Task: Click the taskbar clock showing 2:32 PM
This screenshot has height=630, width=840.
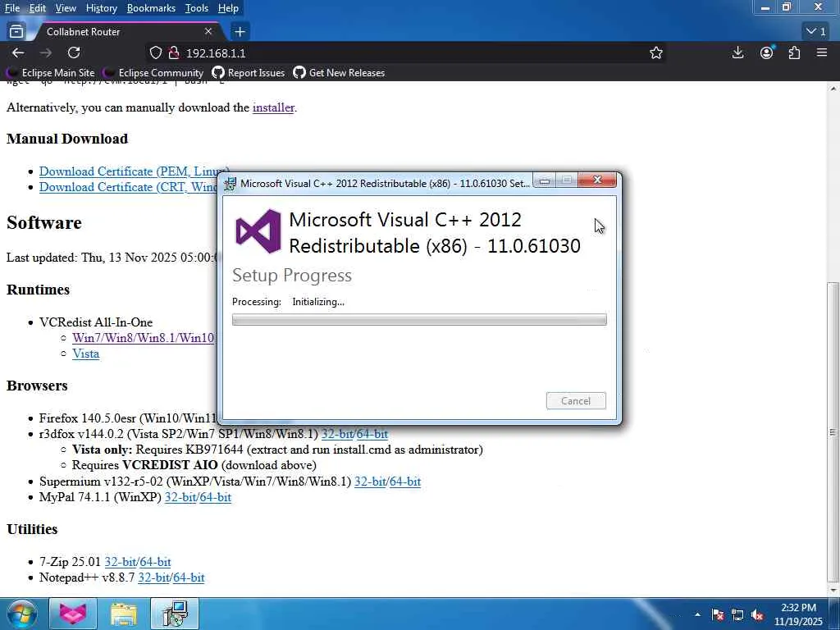Action: [798, 614]
